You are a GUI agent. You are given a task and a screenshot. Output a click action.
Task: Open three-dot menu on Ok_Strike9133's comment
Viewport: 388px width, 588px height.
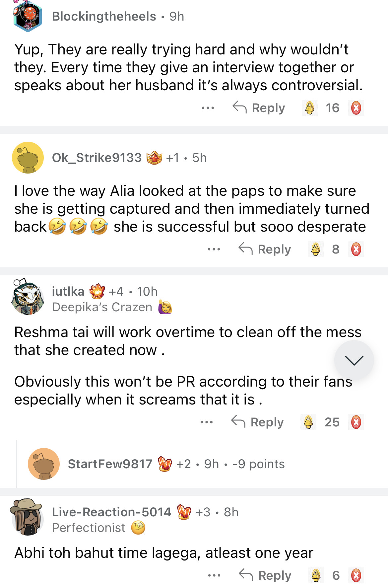214,249
